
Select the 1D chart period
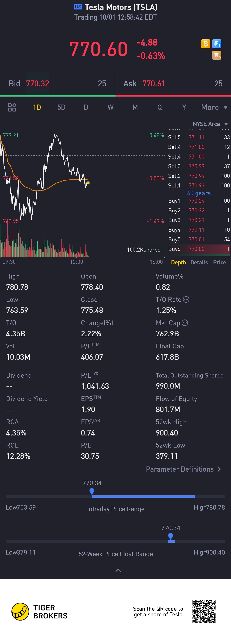tap(37, 107)
